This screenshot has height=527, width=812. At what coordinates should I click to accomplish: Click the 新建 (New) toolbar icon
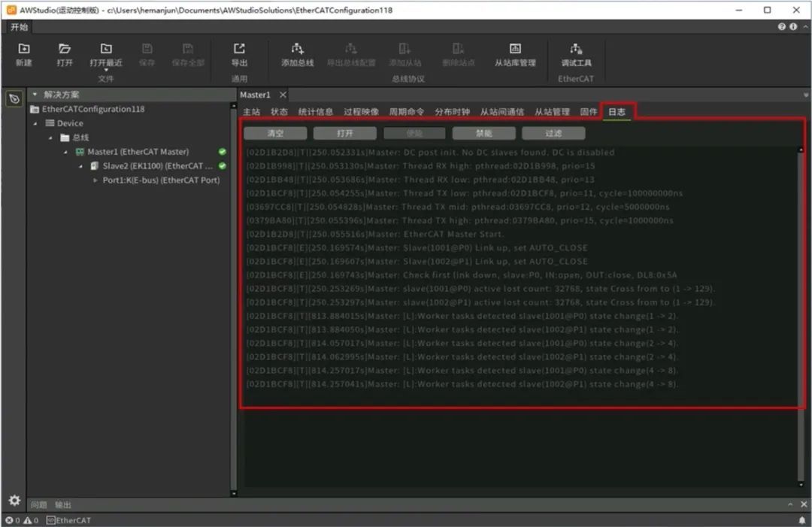(x=24, y=49)
